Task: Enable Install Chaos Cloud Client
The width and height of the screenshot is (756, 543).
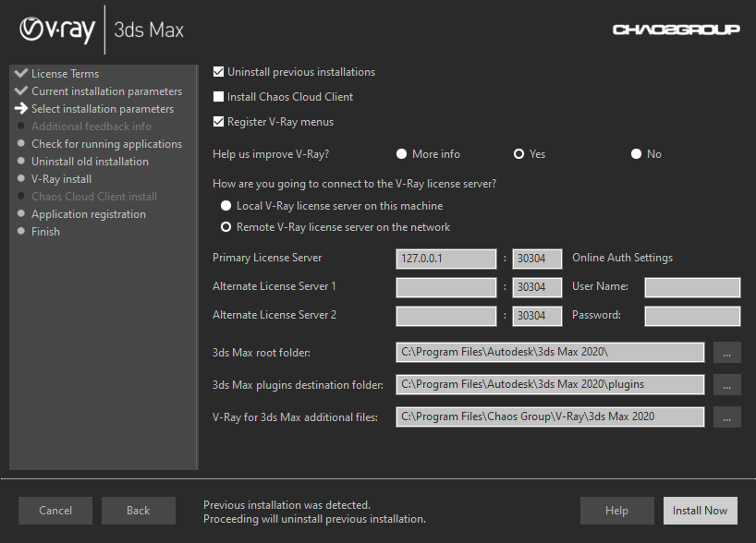Action: pos(217,96)
